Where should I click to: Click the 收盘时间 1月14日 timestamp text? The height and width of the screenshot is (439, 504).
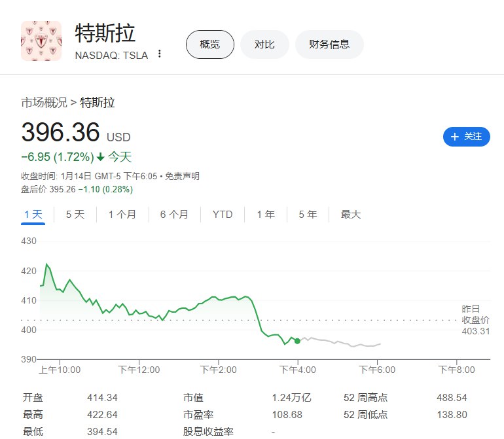[89, 176]
